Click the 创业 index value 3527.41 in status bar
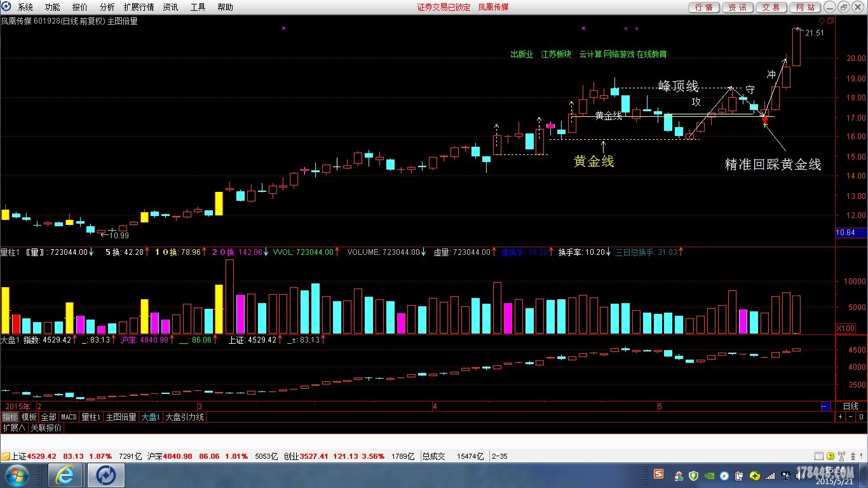 tap(313, 456)
